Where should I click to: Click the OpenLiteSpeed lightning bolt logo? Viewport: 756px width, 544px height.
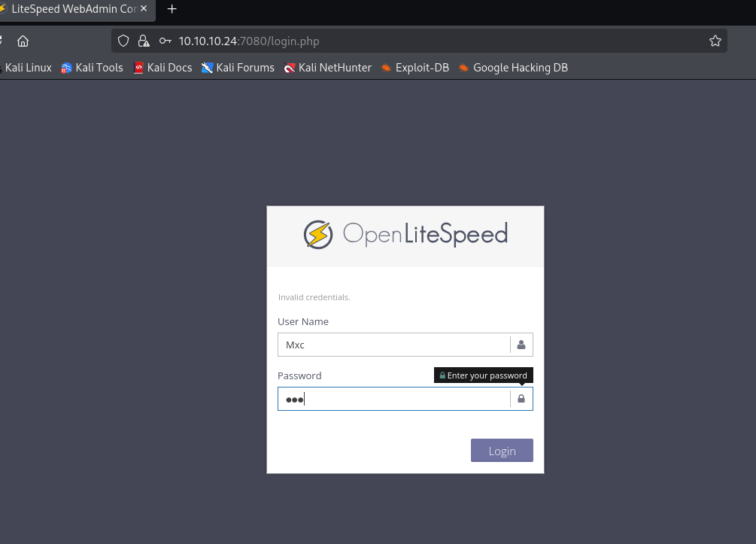click(x=318, y=235)
